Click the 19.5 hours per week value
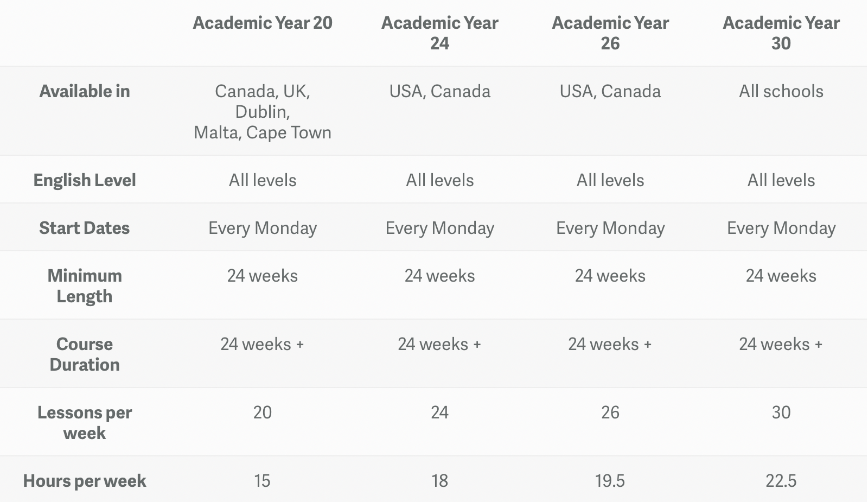 tap(610, 481)
